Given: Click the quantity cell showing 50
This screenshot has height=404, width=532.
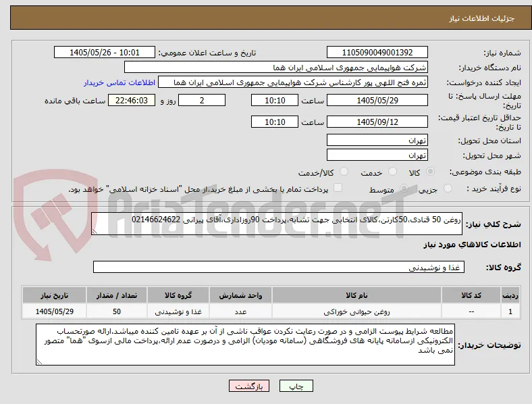Looking at the screenshot, I should (x=117, y=311).
